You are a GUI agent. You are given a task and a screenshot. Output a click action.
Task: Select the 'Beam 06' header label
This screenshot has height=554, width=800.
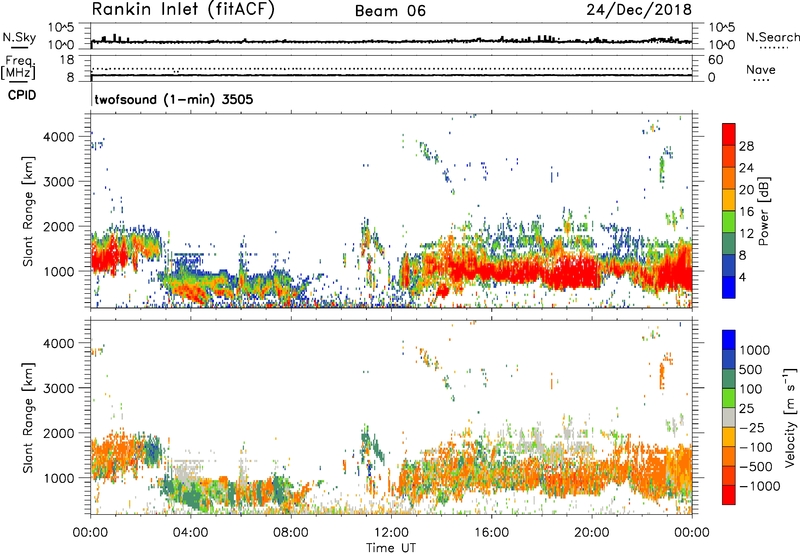coord(390,11)
